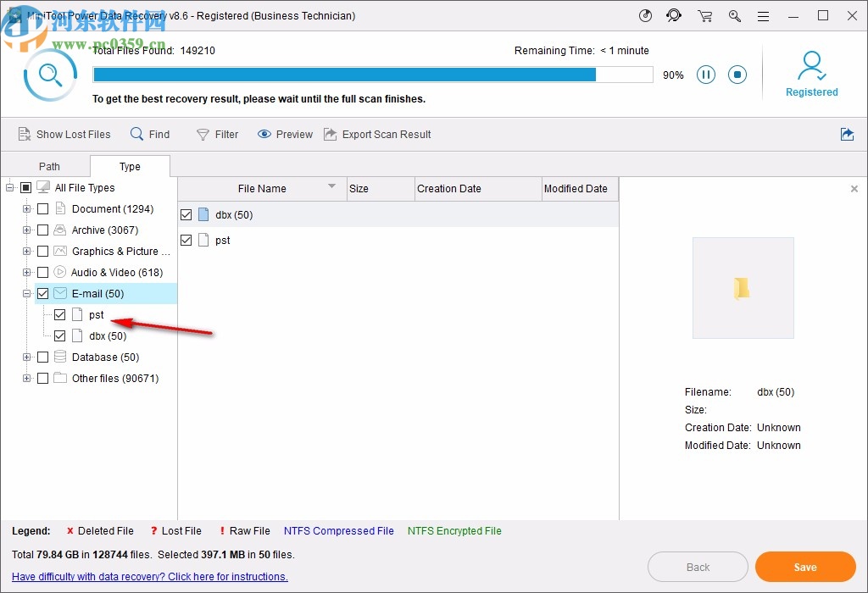
Task: Click the dbx (50) file icon in list
Action: point(203,214)
